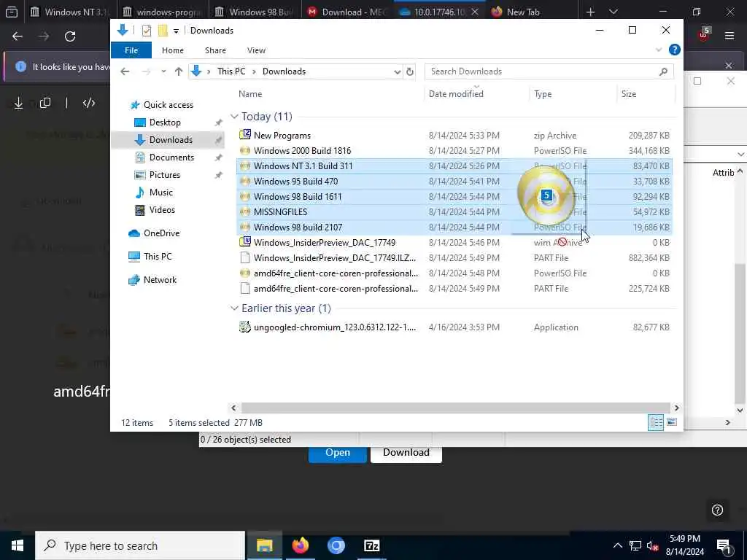
Task: Switch to the Share ribbon tab
Action: (x=215, y=50)
